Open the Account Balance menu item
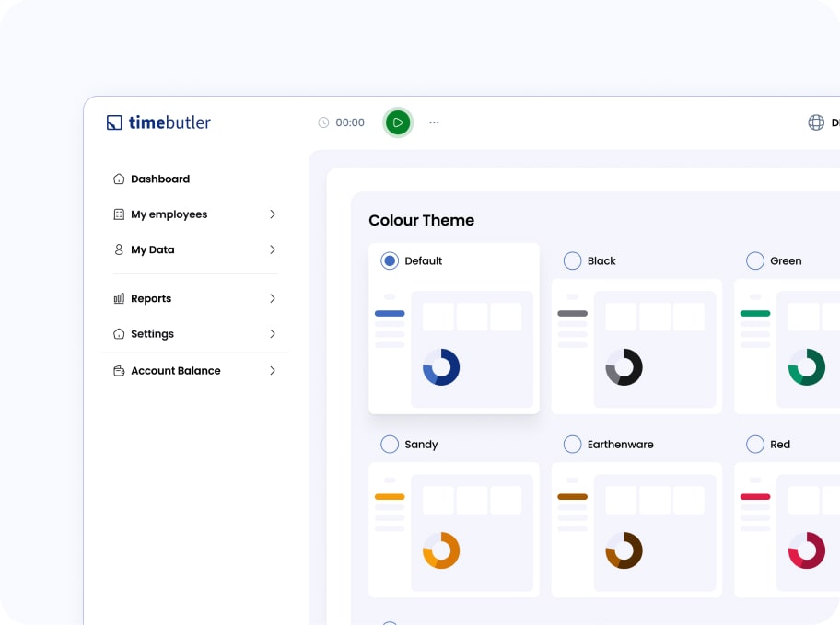Screen dimensions: 840x625 [175, 371]
